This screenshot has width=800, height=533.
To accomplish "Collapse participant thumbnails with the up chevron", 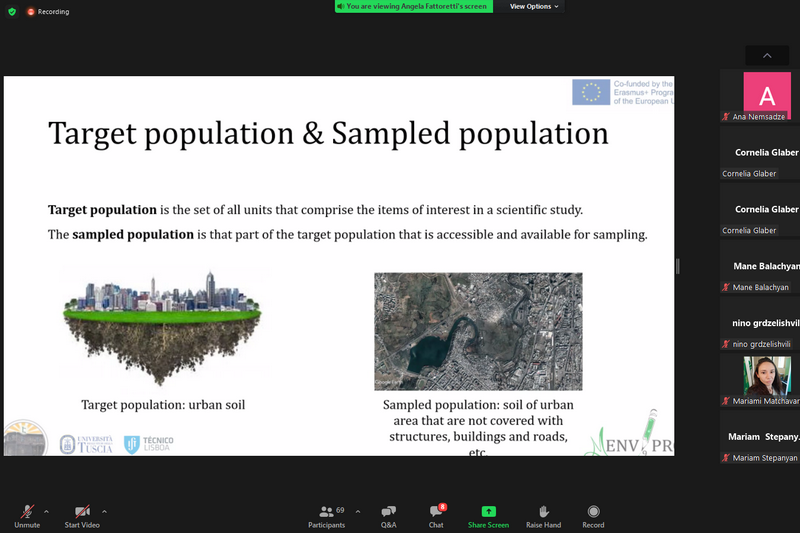I will [767, 55].
